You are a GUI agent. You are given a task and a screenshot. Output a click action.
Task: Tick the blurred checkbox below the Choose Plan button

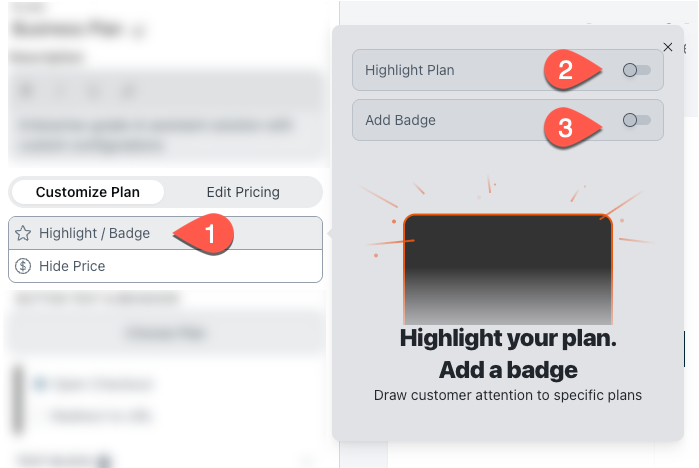pyautogui.click(x=39, y=383)
